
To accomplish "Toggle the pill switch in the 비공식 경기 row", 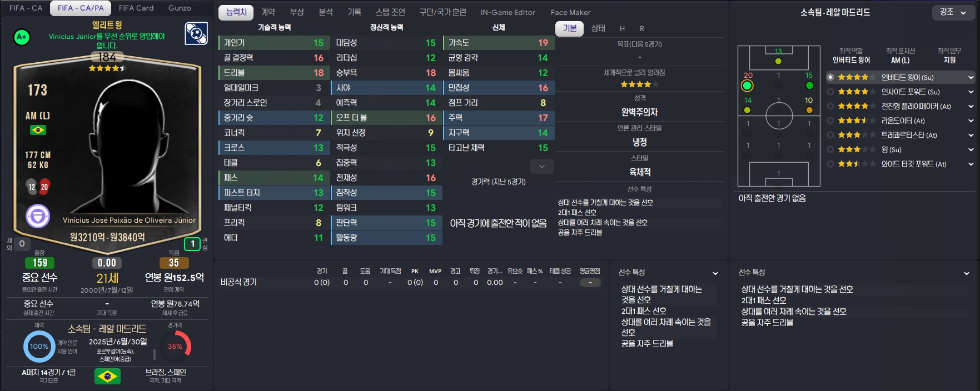I will tap(590, 283).
